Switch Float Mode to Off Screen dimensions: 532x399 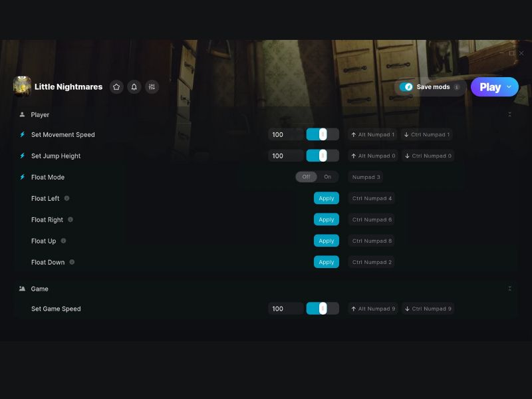pyautogui.click(x=307, y=177)
